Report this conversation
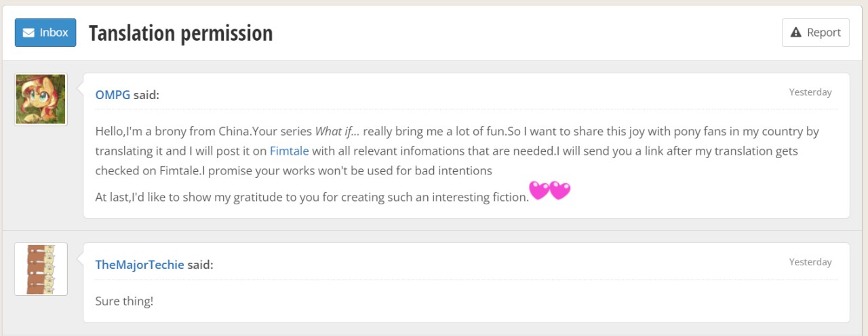868x336 pixels. tap(815, 33)
